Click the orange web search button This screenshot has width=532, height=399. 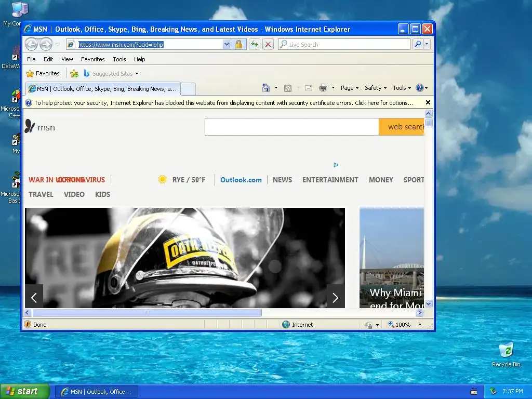402,127
